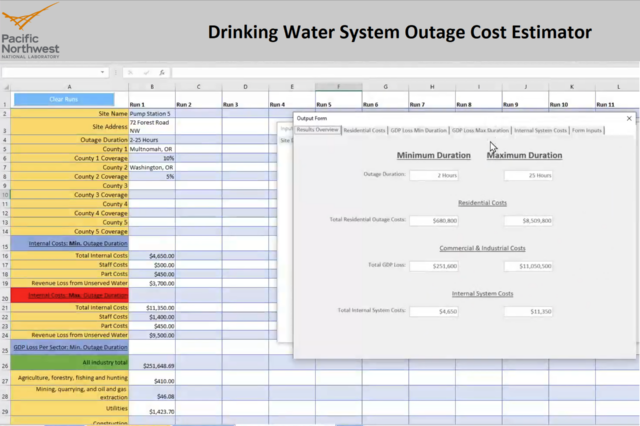Click the Select All corner triangle
This screenshot has height=426, width=640.
point(6,87)
